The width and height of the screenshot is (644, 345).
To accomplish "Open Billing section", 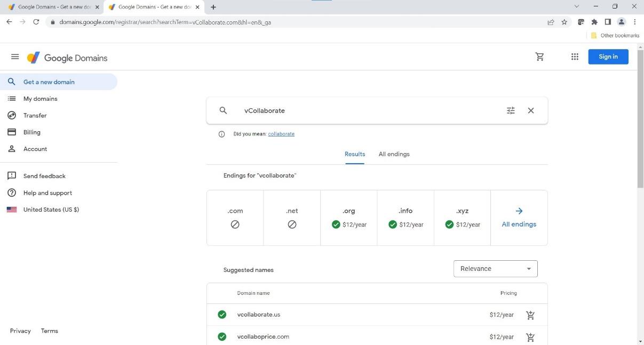I will (59, 132).
